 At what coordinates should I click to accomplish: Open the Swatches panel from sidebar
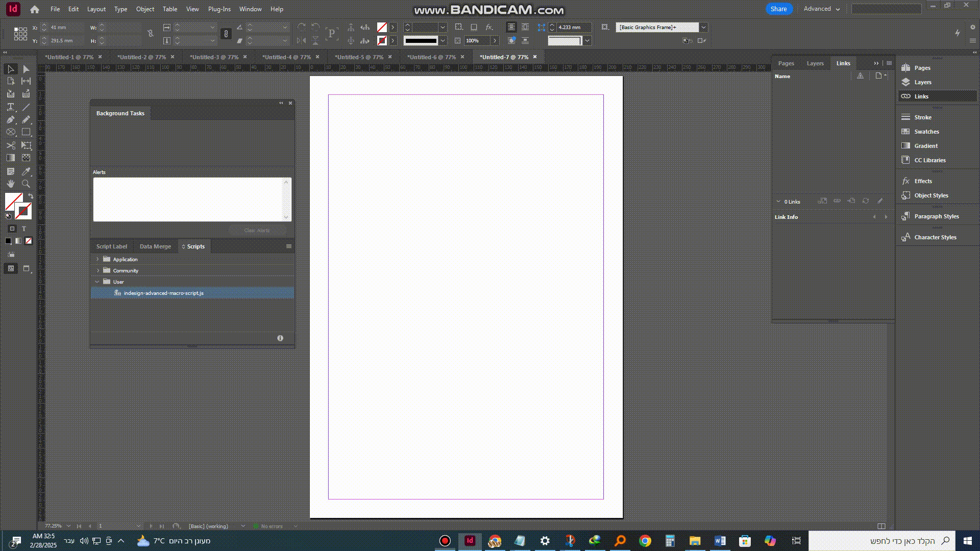[x=926, y=132]
